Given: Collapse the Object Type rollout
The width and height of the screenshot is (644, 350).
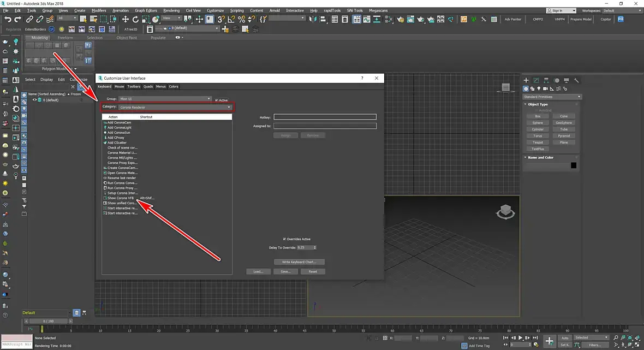Looking at the screenshot, I should coord(526,104).
